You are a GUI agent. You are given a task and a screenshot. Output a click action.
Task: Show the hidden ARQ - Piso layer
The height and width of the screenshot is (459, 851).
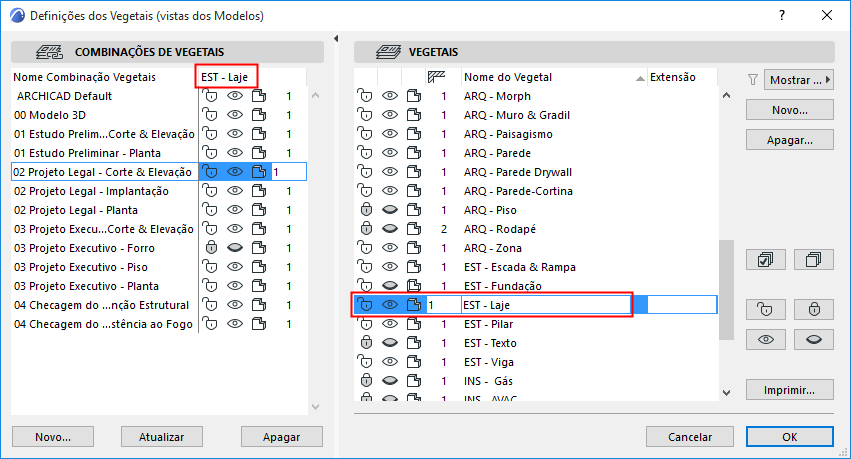point(389,210)
